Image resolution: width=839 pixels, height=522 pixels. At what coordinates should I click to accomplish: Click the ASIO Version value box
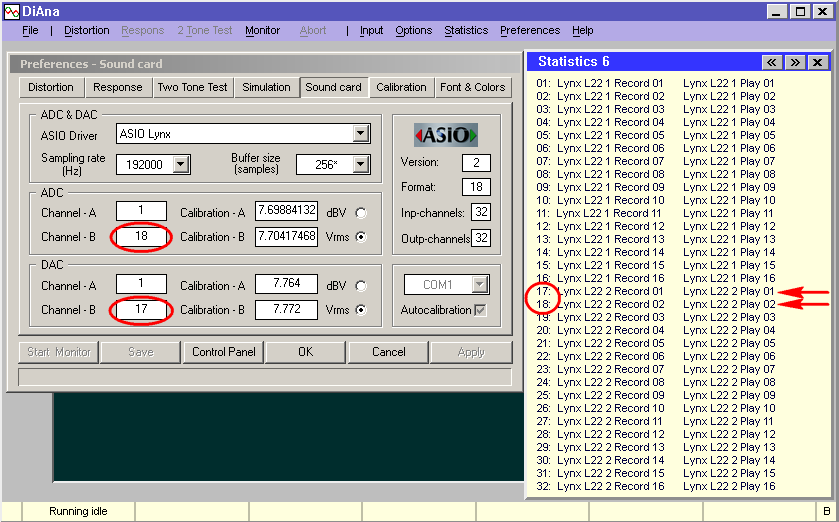(x=476, y=163)
